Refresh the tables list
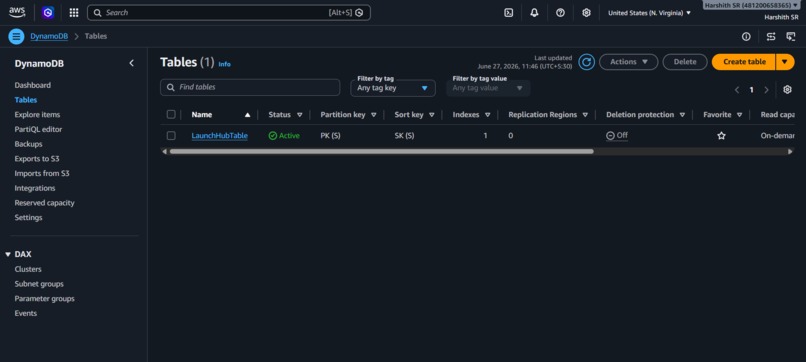Viewport: 806px width, 362px height. pyautogui.click(x=587, y=62)
